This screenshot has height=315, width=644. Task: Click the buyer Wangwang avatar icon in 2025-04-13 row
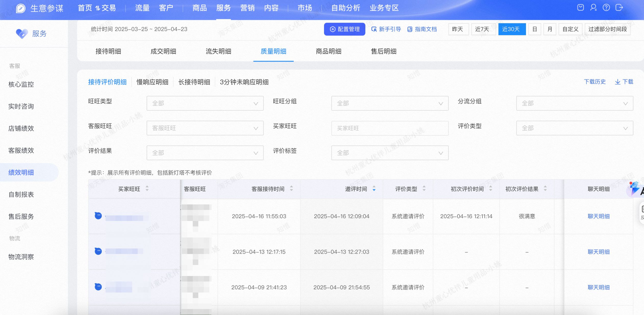[98, 251]
